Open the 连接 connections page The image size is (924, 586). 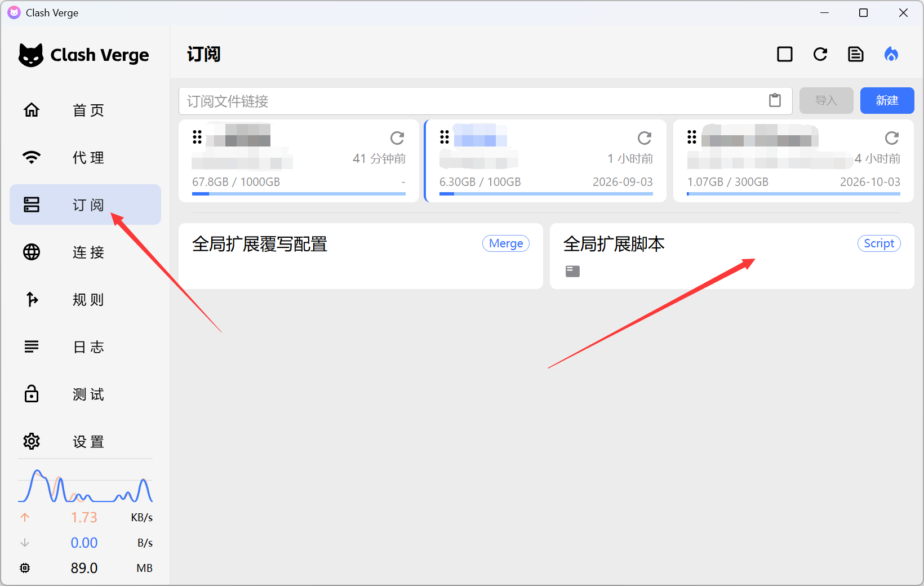pos(85,252)
